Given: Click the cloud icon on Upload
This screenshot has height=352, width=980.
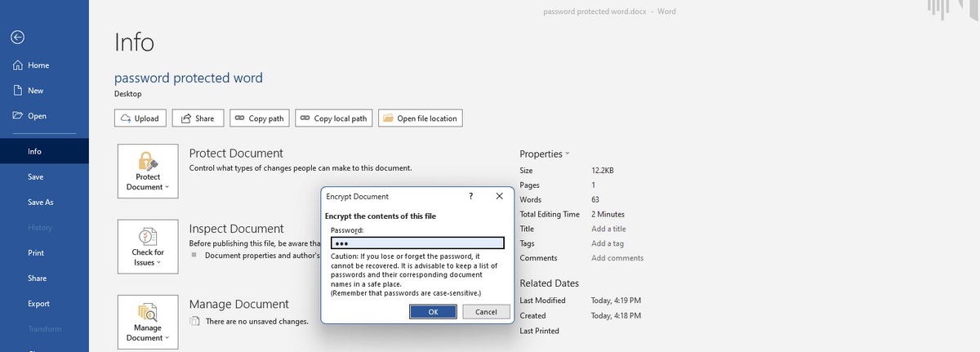Looking at the screenshot, I should (x=126, y=118).
